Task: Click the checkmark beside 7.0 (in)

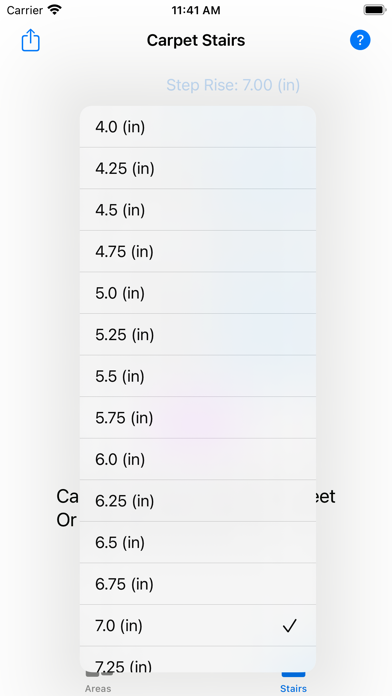Action: point(289,626)
